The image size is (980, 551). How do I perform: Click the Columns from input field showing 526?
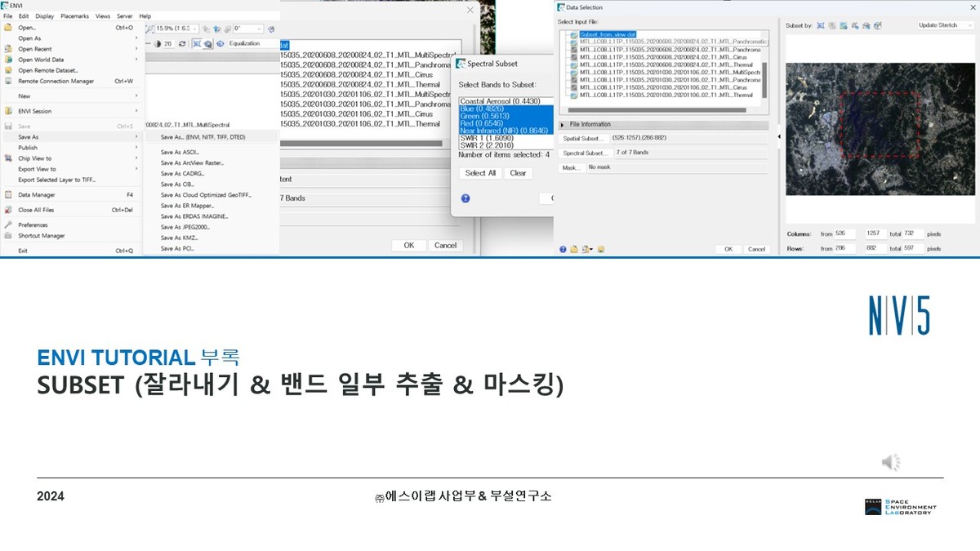845,233
